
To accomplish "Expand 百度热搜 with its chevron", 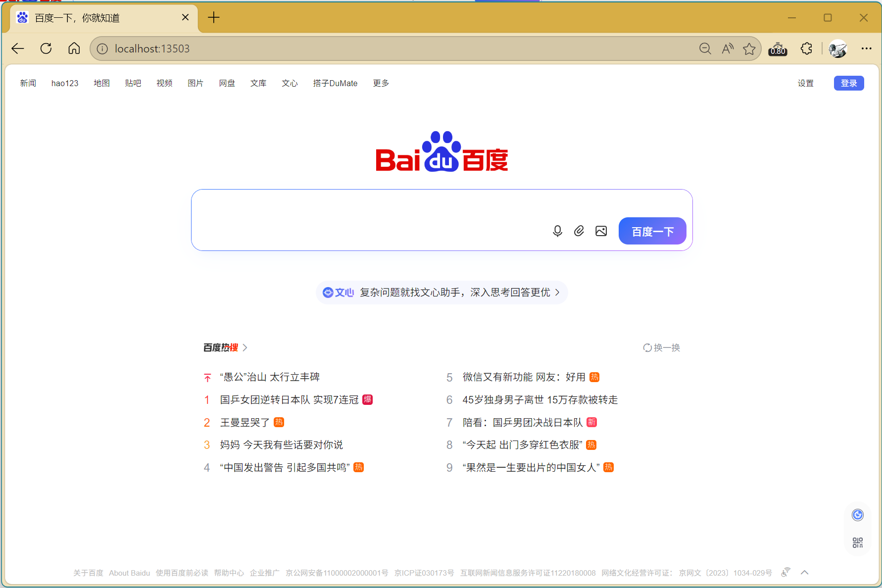I will click(245, 347).
